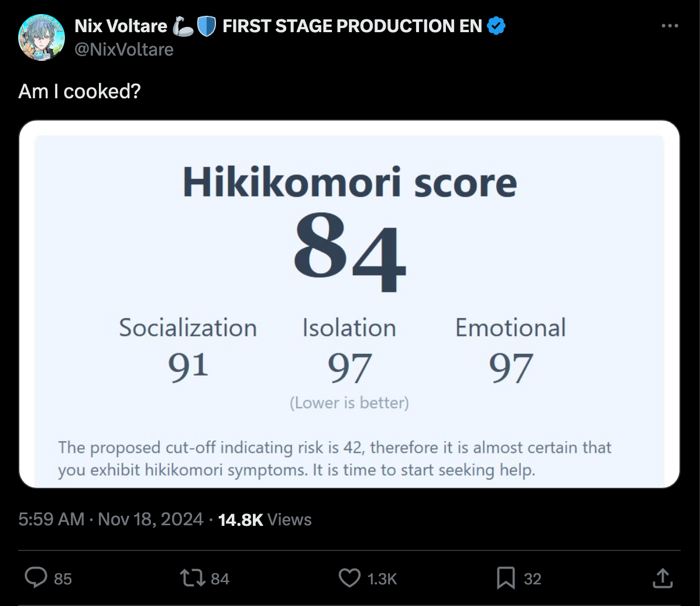The width and height of the screenshot is (700, 606).
Task: Click the blue shield emoji in the name
Action: click(x=207, y=26)
